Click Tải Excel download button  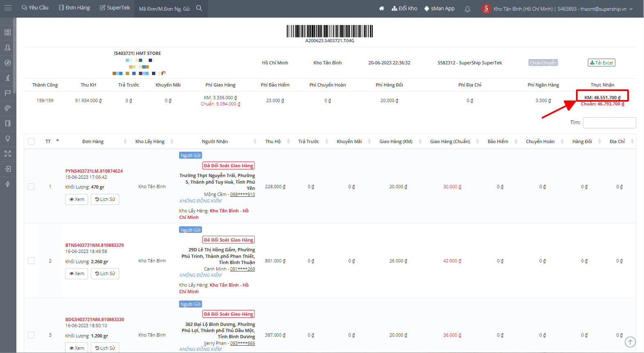pos(601,63)
